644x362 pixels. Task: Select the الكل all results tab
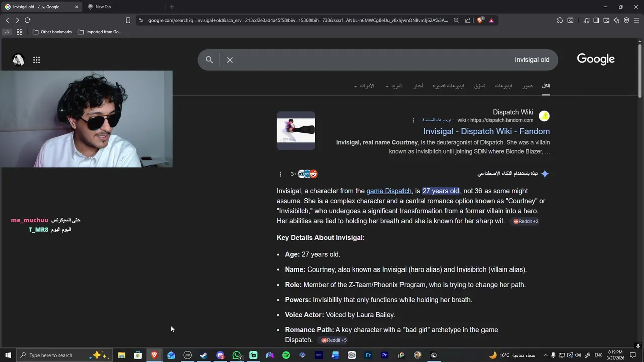[546, 86]
